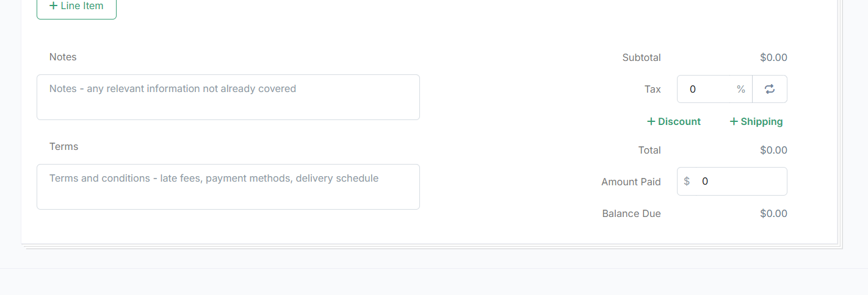Add Shipping to the invoice
The width and height of the screenshot is (868, 295).
pos(756,121)
